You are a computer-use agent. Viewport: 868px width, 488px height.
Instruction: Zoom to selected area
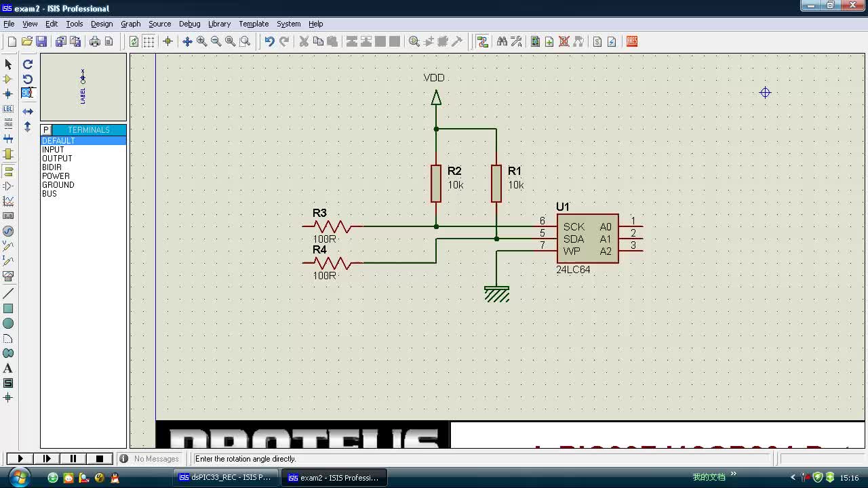click(245, 41)
